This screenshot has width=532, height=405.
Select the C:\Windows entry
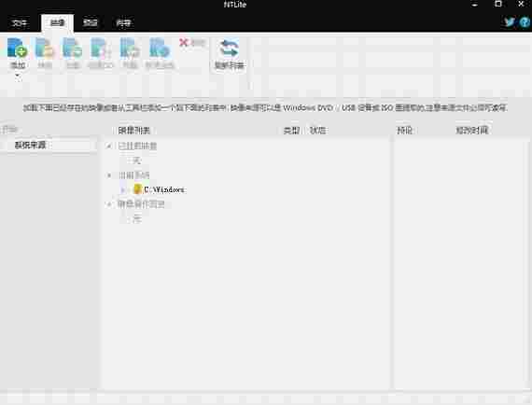coord(164,189)
